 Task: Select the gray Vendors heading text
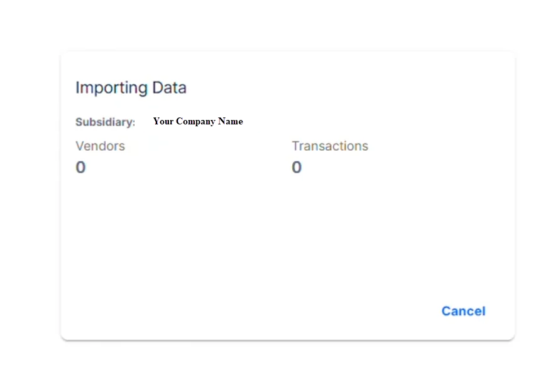[x=100, y=146]
